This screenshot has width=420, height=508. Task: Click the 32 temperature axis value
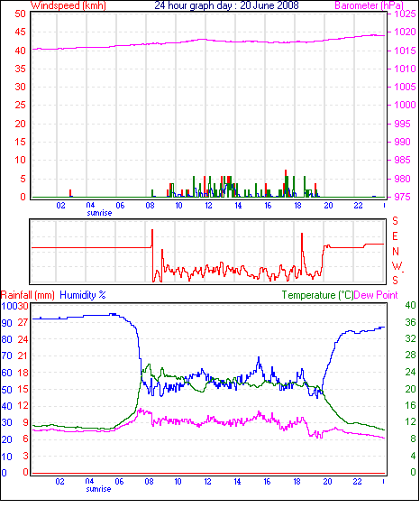point(410,339)
